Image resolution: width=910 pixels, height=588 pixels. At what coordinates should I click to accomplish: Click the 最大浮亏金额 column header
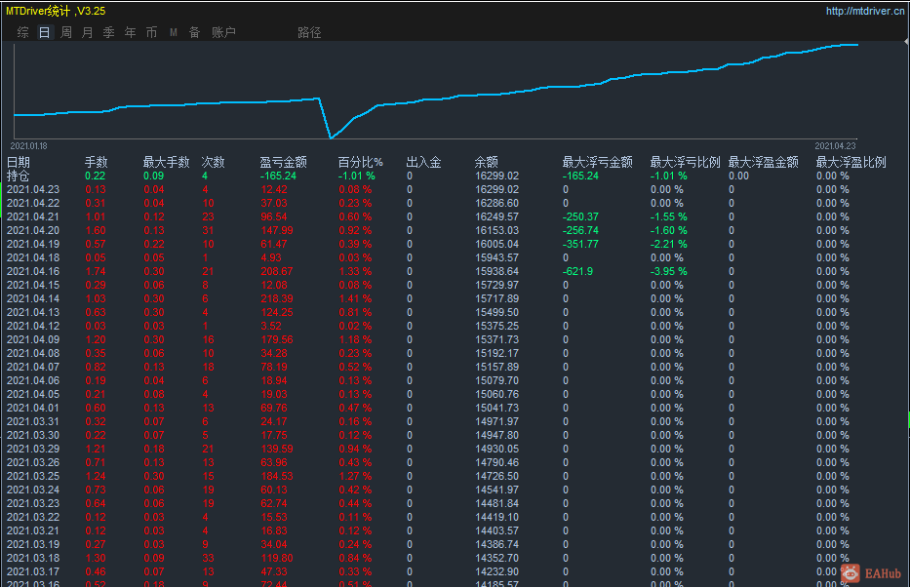click(x=597, y=162)
